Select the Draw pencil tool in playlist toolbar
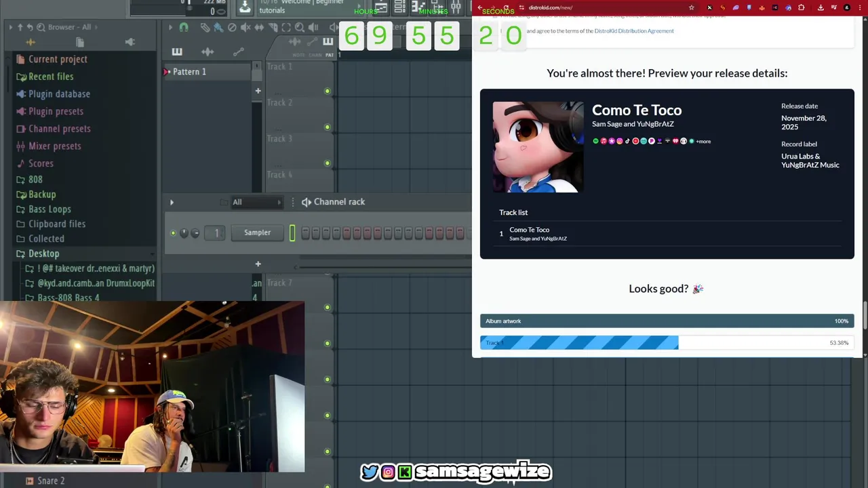The width and height of the screenshot is (868, 488). coord(205,27)
